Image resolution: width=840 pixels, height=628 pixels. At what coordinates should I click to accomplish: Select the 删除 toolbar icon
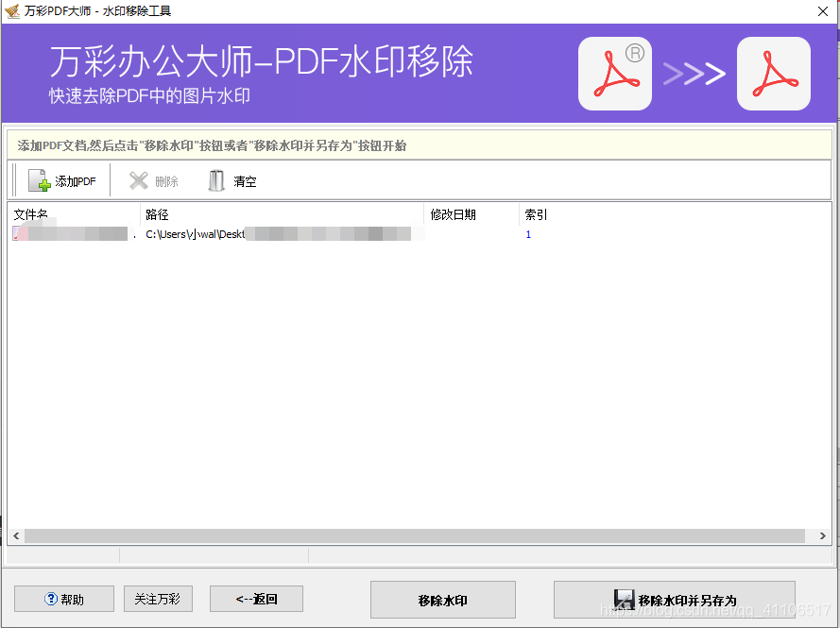[x=138, y=180]
